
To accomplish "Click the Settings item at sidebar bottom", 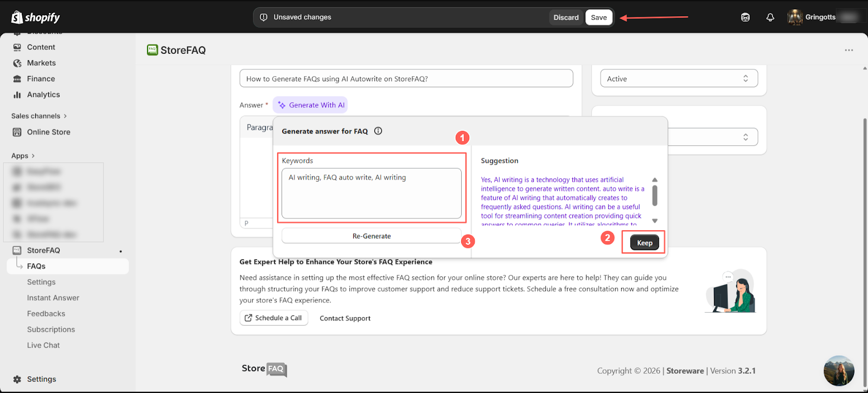I will pos(41,379).
